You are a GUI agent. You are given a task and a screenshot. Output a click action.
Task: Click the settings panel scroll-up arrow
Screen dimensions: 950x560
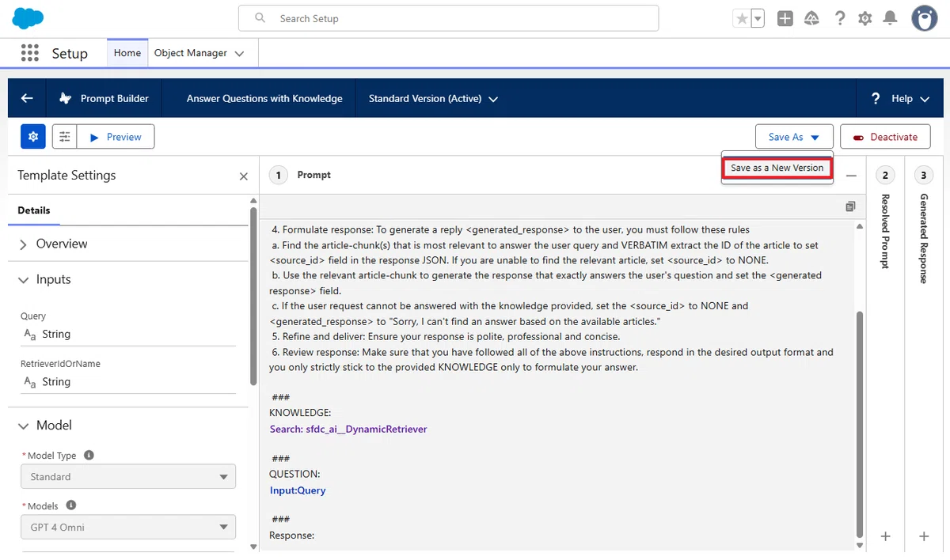253,201
